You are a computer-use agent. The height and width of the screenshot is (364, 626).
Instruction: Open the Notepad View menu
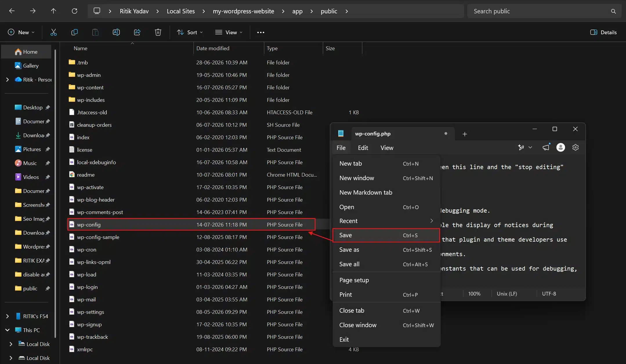click(x=387, y=148)
